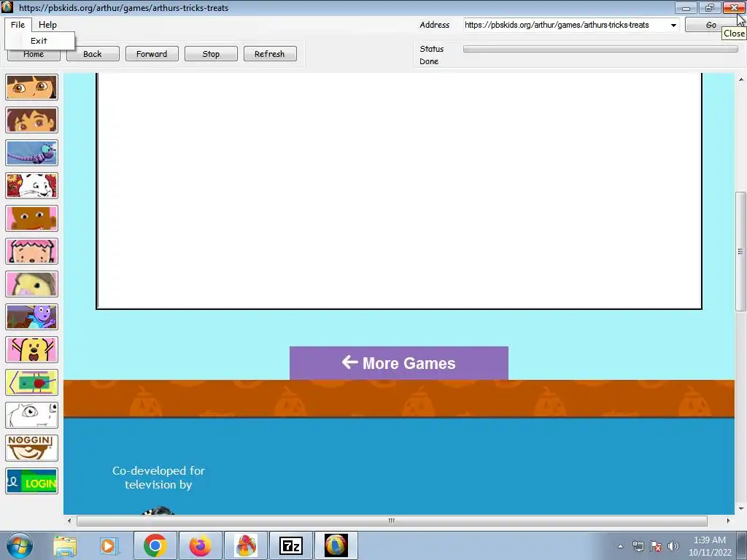Image resolution: width=747 pixels, height=560 pixels.
Task: Open the beach ball browser taskbar icon
Action: [336, 545]
